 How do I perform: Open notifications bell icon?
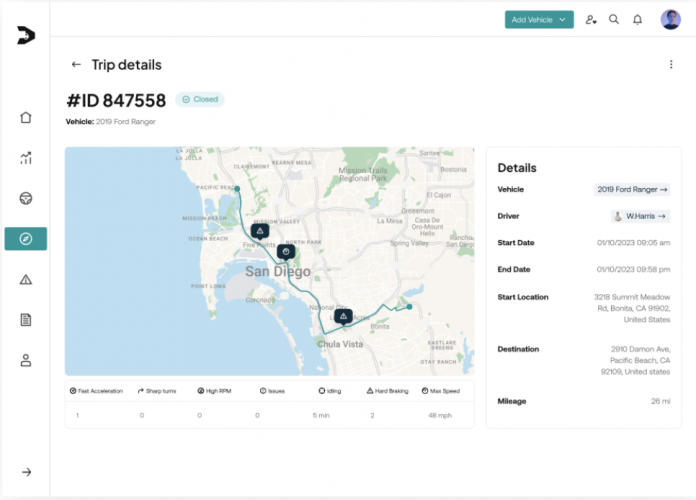click(637, 20)
